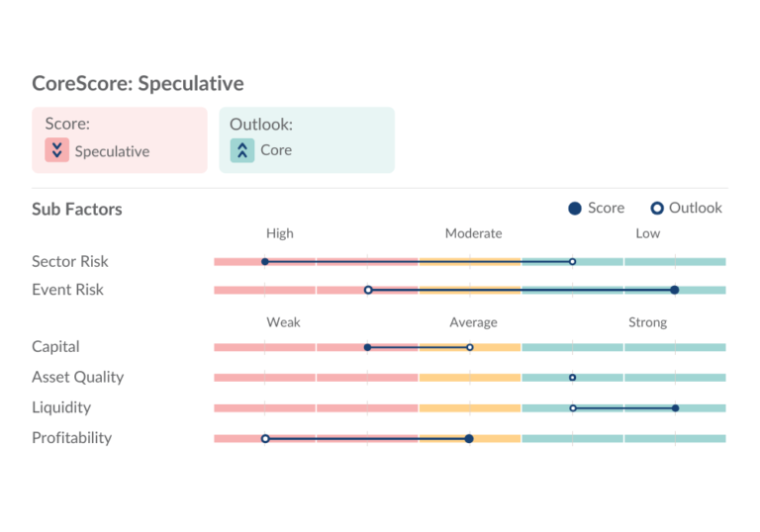This screenshot has width=760, height=532.
Task: Click the Capital filled score marker
Action: pos(367,347)
